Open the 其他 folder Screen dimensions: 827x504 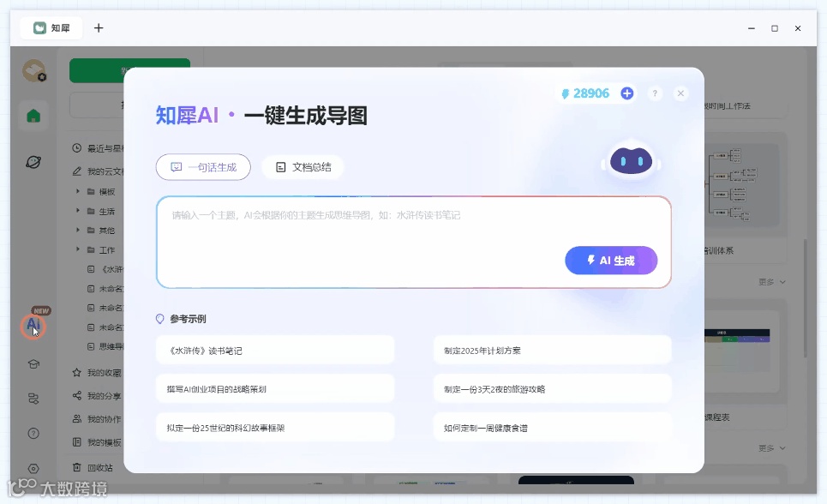tap(101, 231)
